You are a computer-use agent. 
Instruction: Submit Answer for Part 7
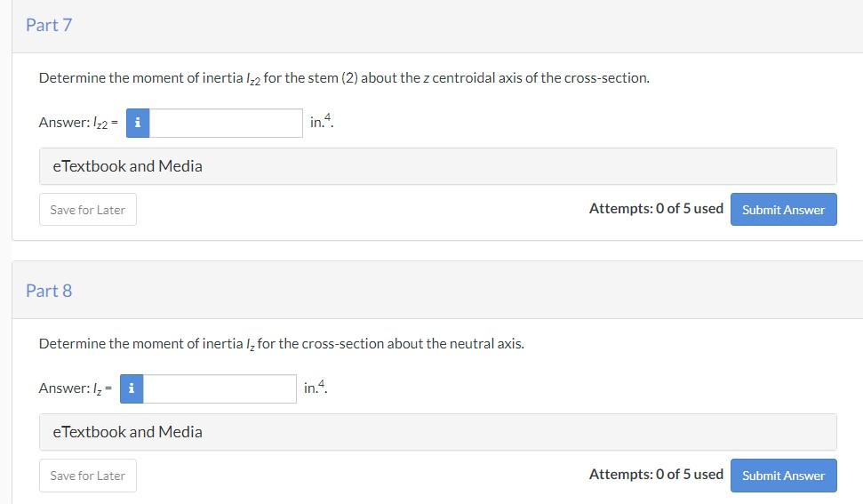tap(783, 210)
